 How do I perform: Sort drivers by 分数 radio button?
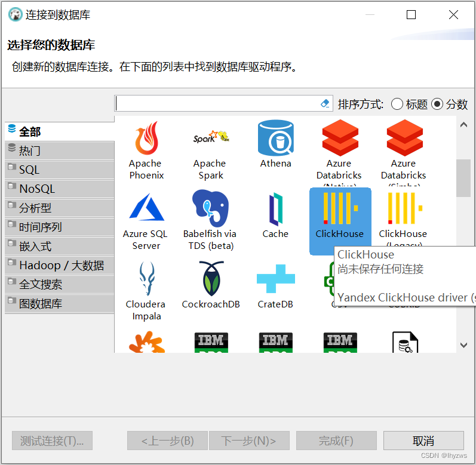(x=437, y=104)
